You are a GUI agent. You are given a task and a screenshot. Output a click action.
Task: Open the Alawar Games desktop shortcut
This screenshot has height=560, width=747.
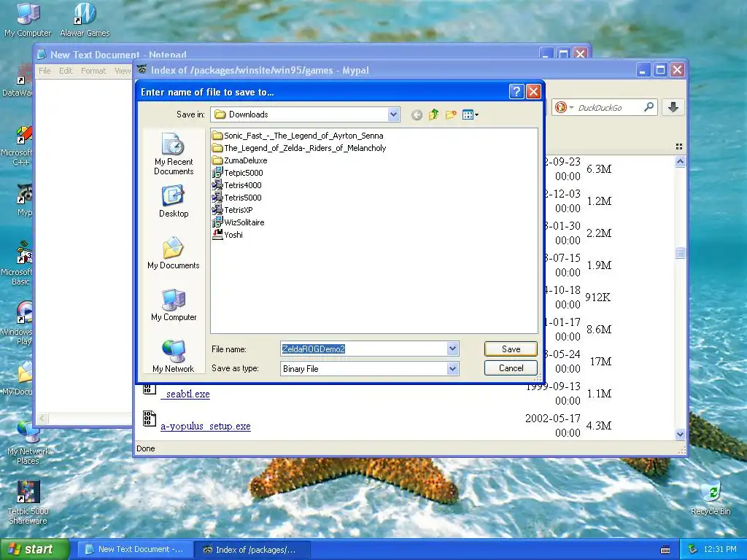85,20
